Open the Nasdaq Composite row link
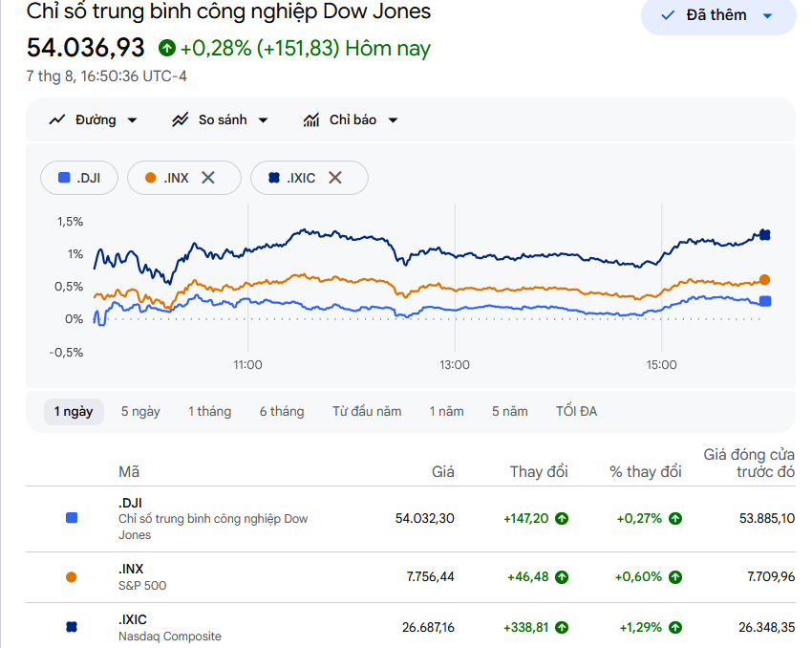Image resolution: width=812 pixels, height=648 pixels. click(169, 637)
